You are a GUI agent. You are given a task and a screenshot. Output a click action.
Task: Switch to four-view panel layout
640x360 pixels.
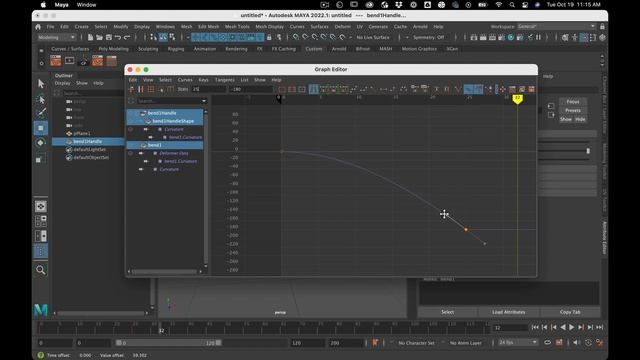(x=41, y=221)
